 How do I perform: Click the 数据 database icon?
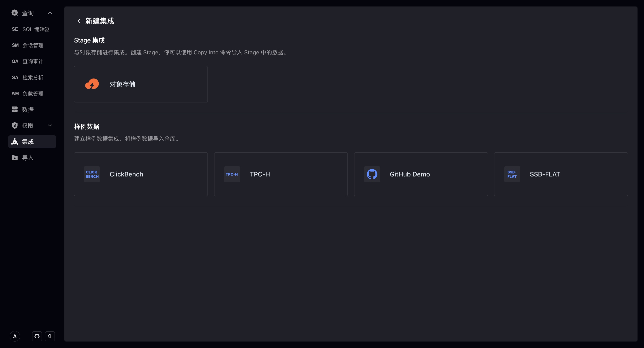[15, 110]
